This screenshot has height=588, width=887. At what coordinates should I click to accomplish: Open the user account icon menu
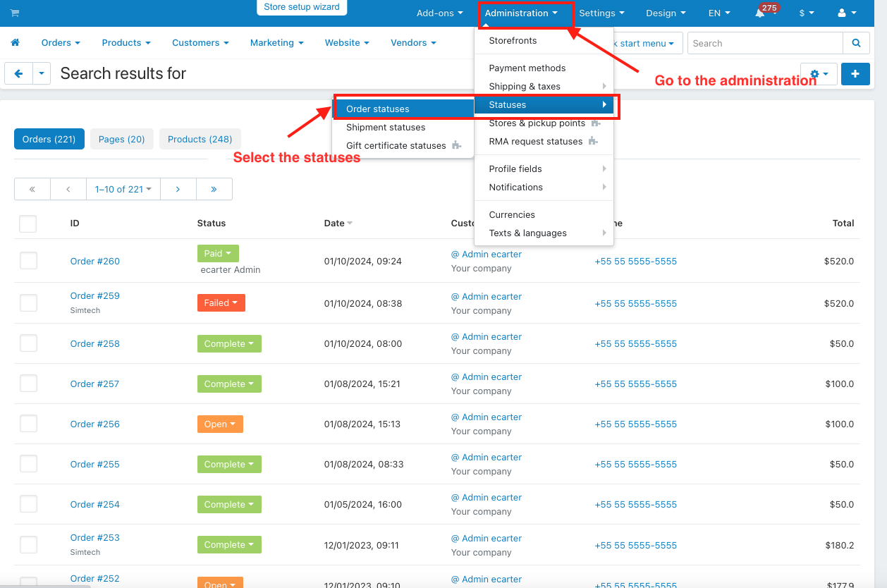tap(846, 13)
